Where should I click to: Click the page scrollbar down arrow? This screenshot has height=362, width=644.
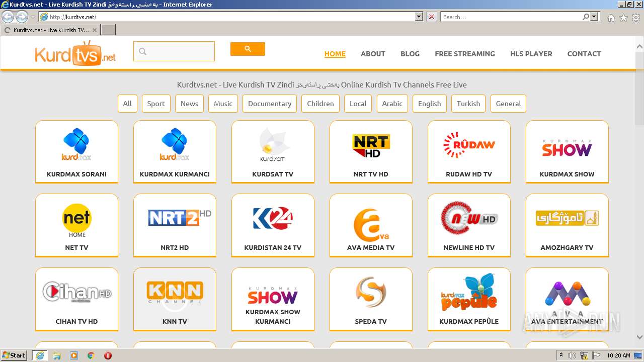[639, 337]
